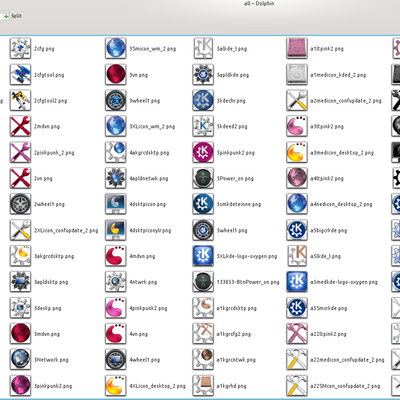Click the file name 5wheel1.png
The image size is (400, 400).
coord(232,231)
